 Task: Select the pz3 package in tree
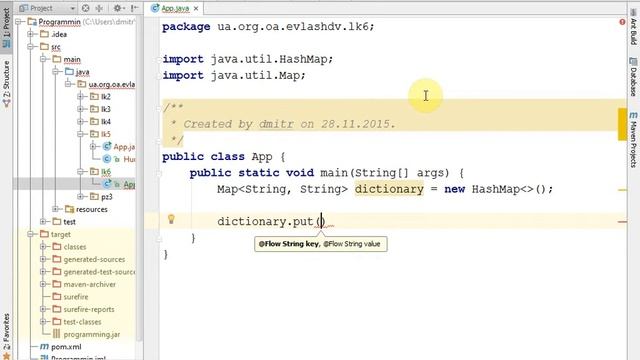coord(107,196)
